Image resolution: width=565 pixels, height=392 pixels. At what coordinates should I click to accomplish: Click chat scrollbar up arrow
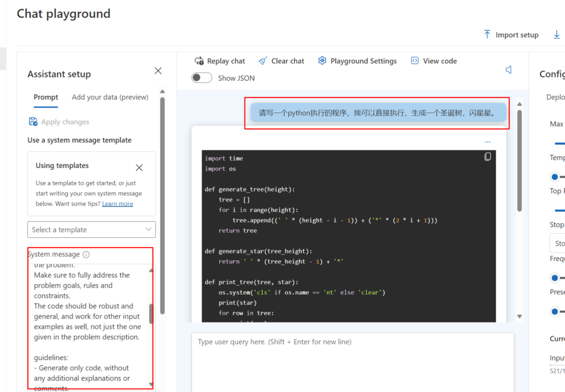[x=519, y=104]
